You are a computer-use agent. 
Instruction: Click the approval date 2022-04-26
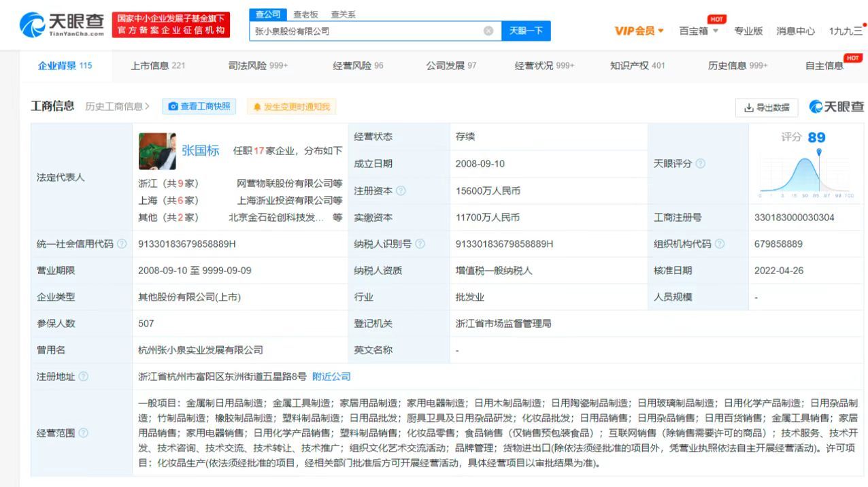tap(779, 270)
